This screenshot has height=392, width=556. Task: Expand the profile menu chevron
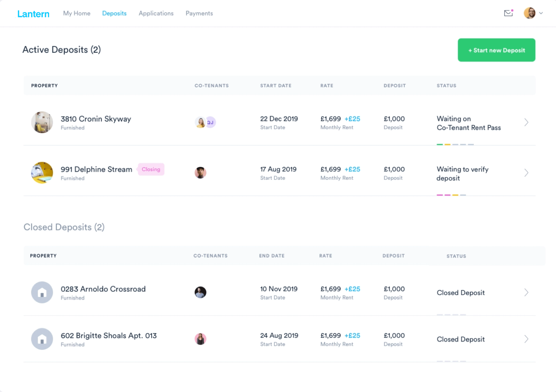541,13
